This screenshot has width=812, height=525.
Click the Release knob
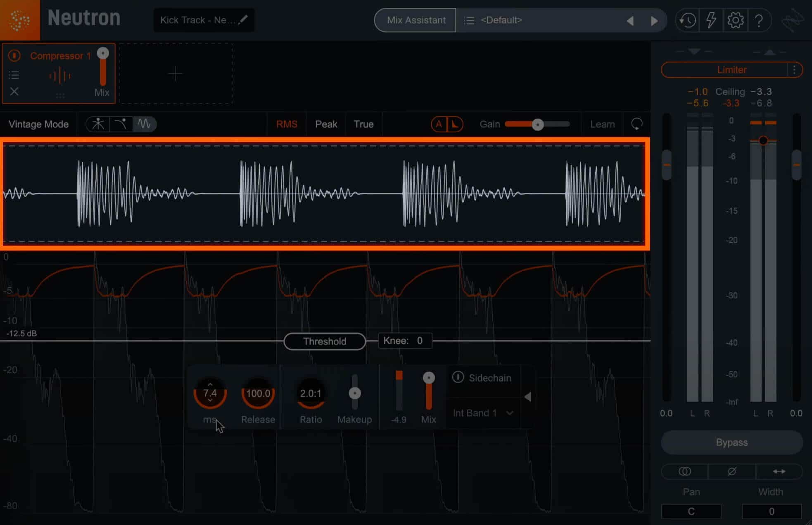258,393
